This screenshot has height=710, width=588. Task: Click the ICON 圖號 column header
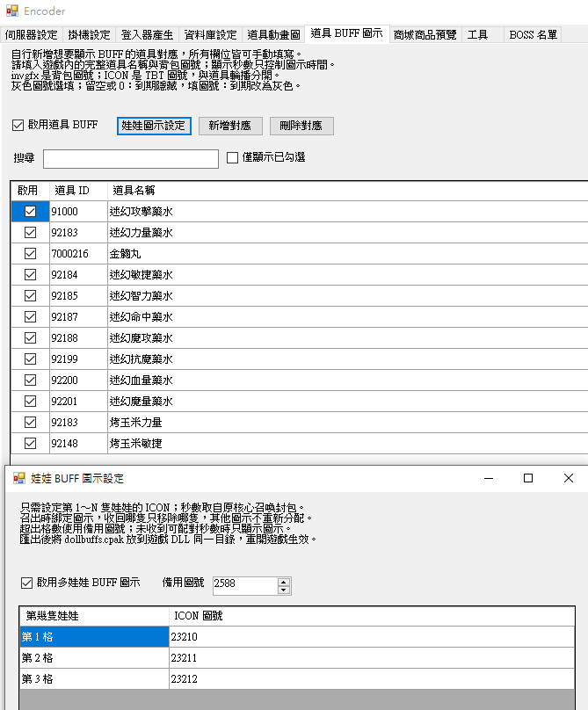tap(372, 616)
